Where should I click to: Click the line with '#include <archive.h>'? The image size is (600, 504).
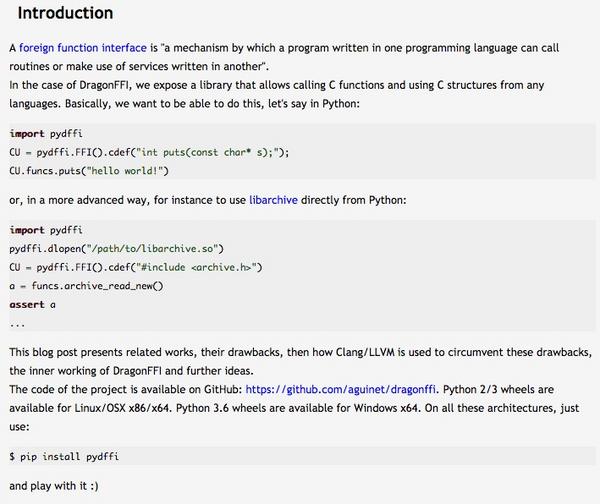pyautogui.click(x=136, y=267)
